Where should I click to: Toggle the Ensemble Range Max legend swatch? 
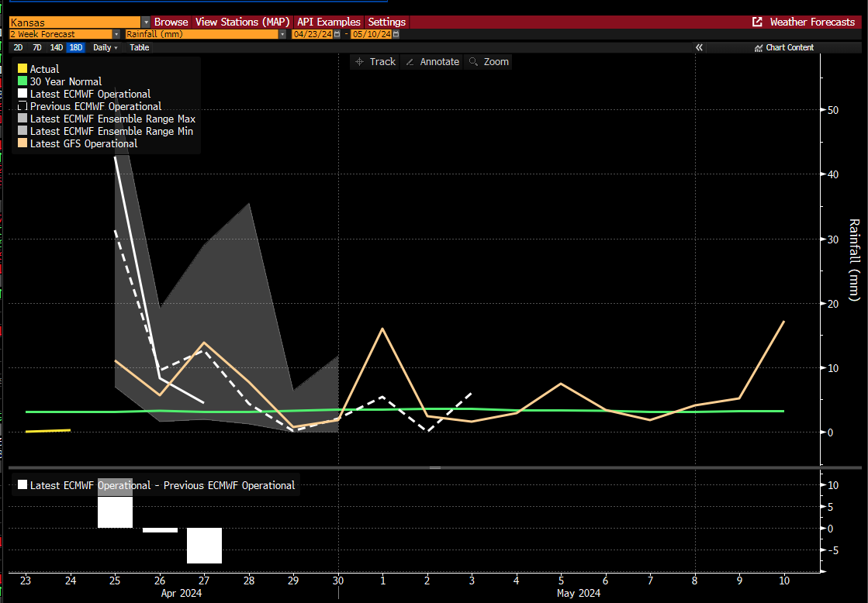[x=22, y=119]
